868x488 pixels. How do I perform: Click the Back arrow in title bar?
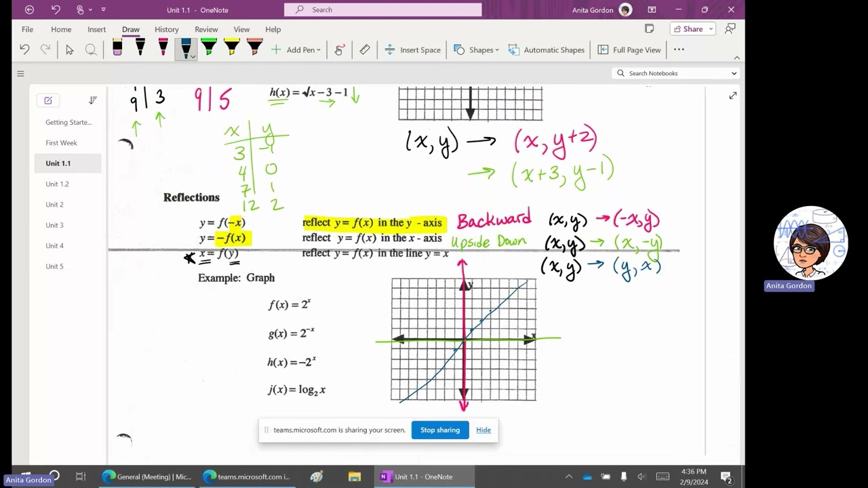pyautogui.click(x=29, y=9)
